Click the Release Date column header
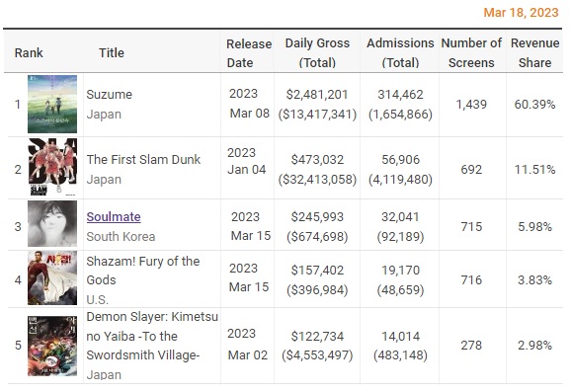The height and width of the screenshot is (392, 570). 249,53
